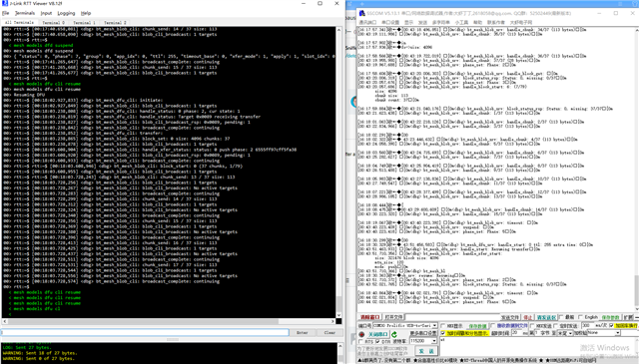The height and width of the screenshot is (364, 639).
Task: Click the SSCOM receive area vertical scrollbar
Action: point(636,170)
